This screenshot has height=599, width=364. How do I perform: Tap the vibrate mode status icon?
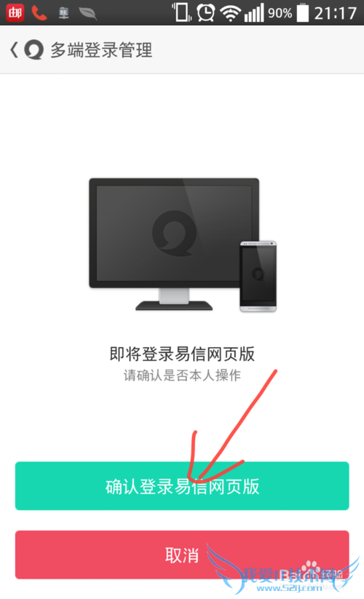tap(182, 12)
